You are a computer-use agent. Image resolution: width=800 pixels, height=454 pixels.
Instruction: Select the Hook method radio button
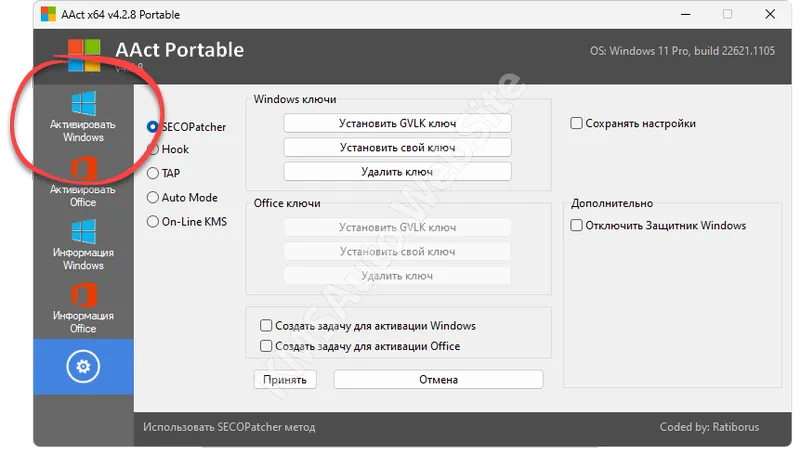(x=153, y=150)
